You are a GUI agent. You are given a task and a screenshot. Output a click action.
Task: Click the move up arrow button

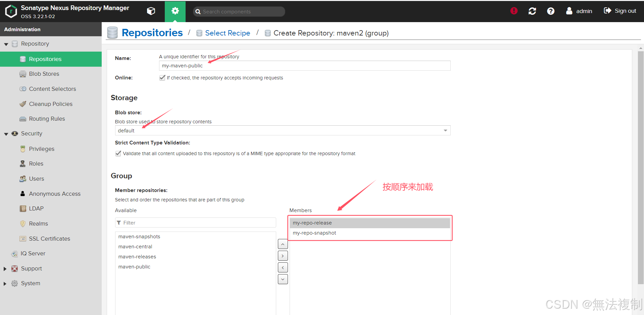[283, 244]
